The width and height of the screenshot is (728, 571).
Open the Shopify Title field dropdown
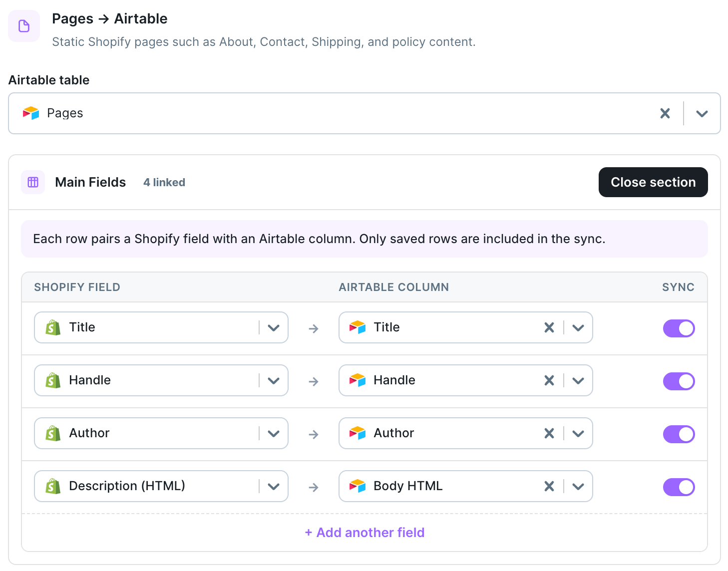click(274, 328)
